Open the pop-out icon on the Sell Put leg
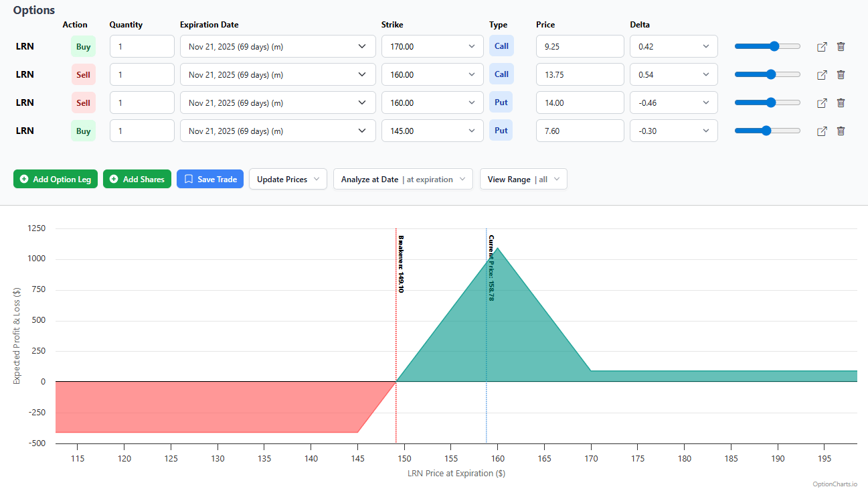Viewport: 868px width, 491px height. point(822,102)
